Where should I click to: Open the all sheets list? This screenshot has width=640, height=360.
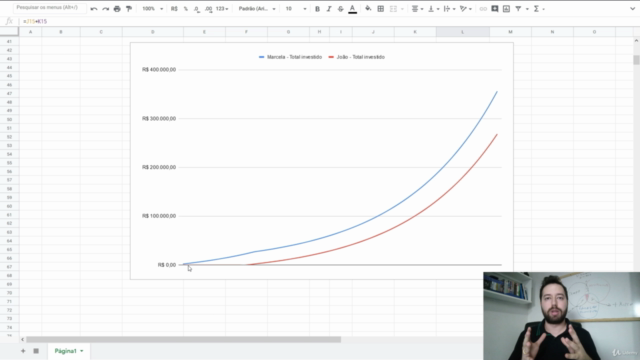(x=36, y=351)
